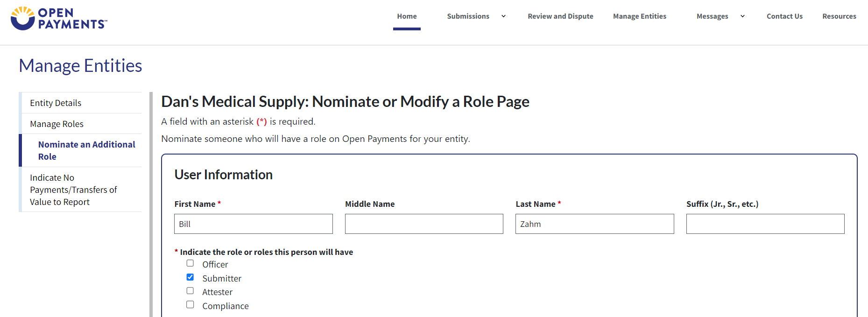Select Manage Roles in the sidebar
Image resolution: width=868 pixels, height=317 pixels.
coord(56,124)
